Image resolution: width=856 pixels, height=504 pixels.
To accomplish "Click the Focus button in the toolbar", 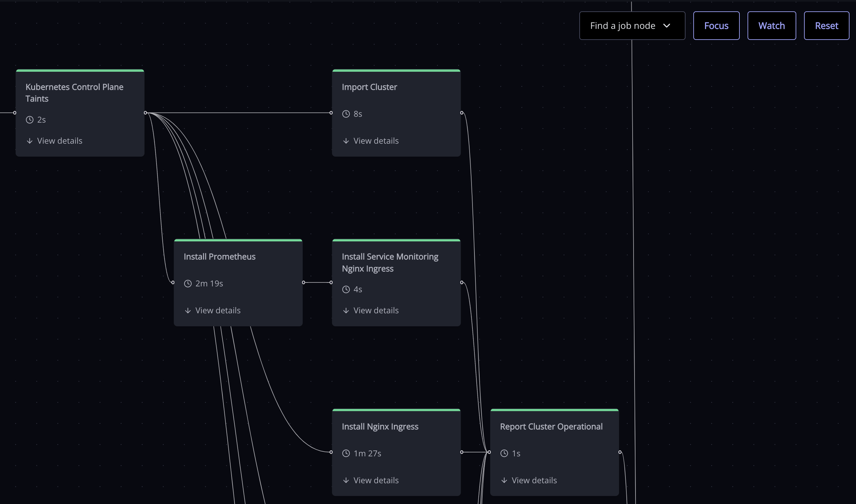I will click(716, 25).
